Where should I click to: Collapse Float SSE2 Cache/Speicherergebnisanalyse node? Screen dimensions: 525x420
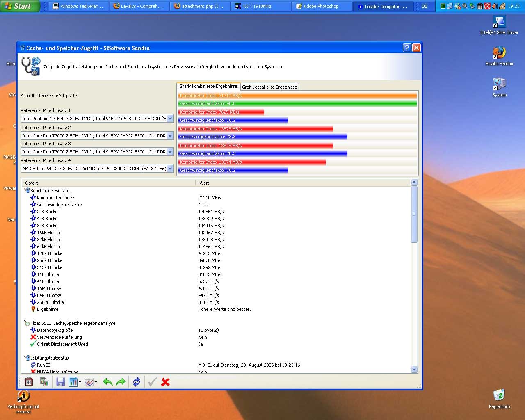coord(26,323)
